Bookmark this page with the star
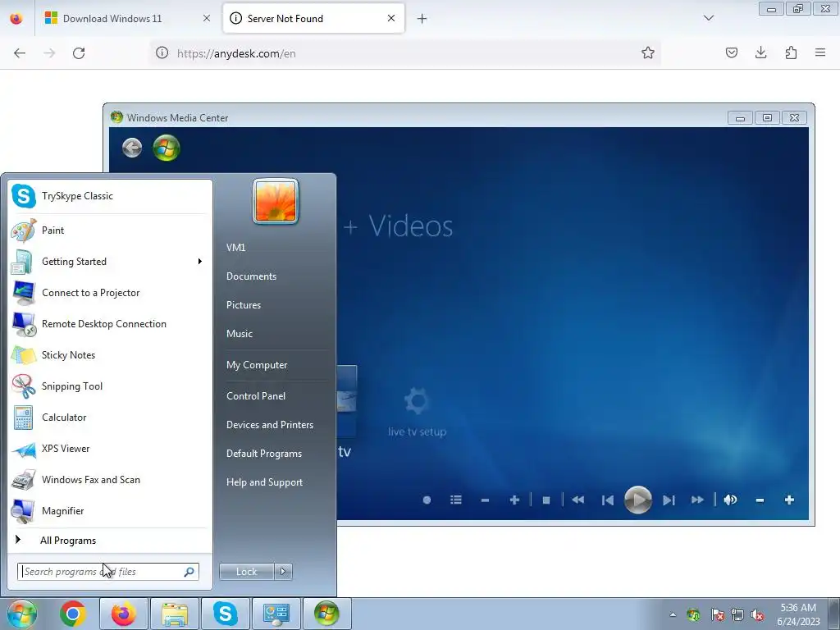The height and width of the screenshot is (630, 840). [648, 52]
